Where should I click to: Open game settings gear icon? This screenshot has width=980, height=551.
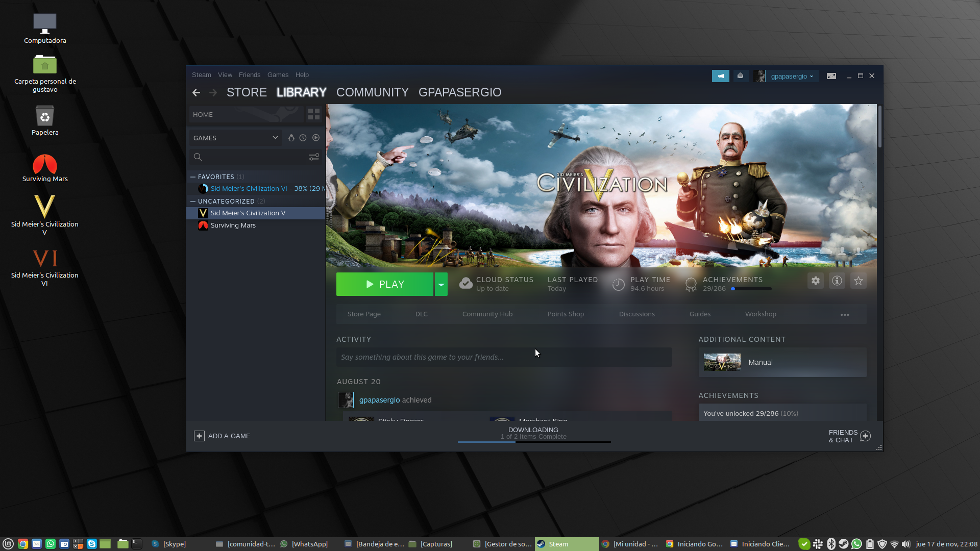(816, 281)
